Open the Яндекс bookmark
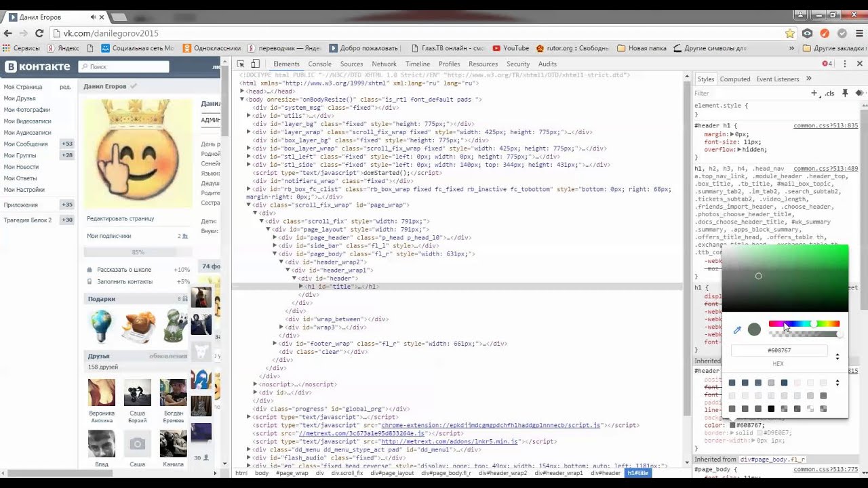This screenshot has width=868, height=488. click(62, 48)
